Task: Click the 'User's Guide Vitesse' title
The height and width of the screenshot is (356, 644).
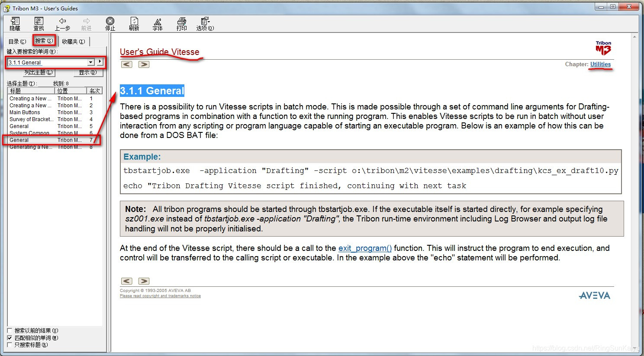Action: tap(159, 52)
